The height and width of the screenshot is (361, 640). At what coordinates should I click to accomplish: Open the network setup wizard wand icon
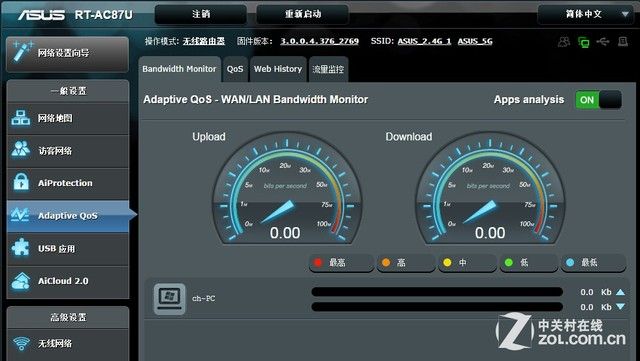(22, 51)
